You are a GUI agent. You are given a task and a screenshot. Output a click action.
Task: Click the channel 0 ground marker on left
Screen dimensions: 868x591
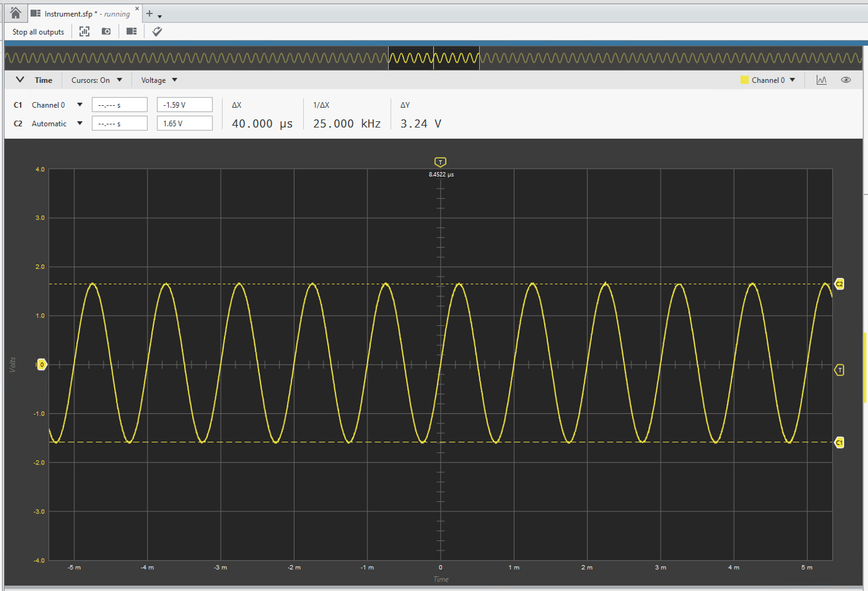(42, 364)
